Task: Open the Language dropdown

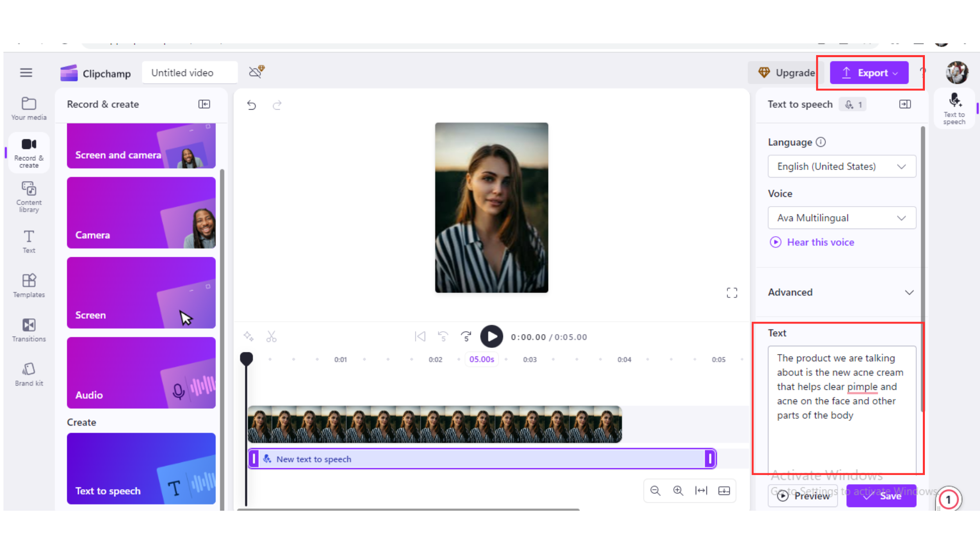Action: coord(842,166)
